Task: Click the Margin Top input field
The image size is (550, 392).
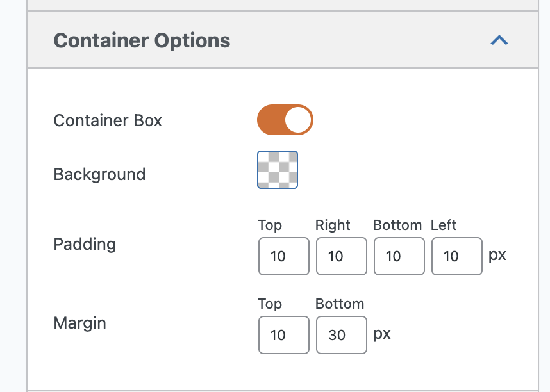Action: (284, 334)
